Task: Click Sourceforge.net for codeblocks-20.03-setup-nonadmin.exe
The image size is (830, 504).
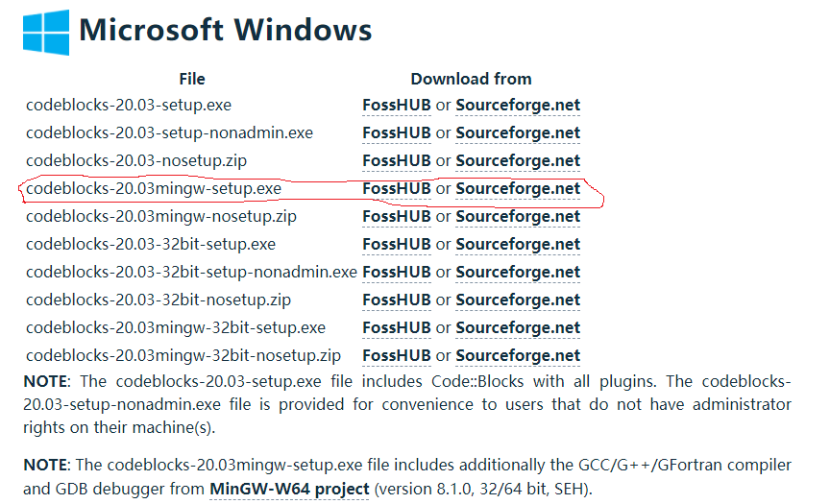Action: coord(518,132)
